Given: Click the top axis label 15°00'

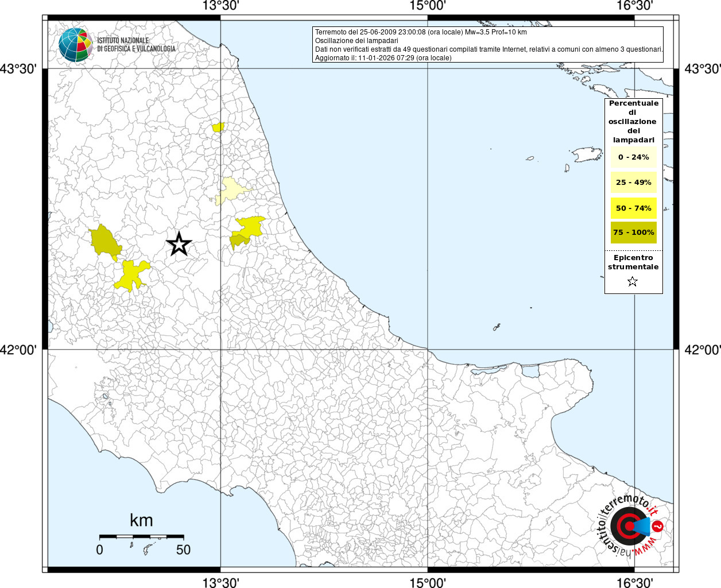Looking at the screenshot, I should [x=428, y=6].
